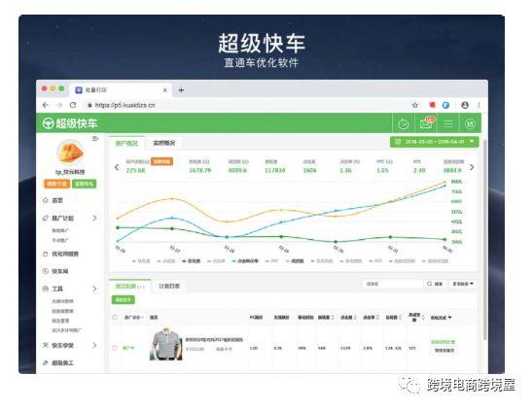The image size is (532, 409).
Task: Open the browser three-dot menu
Action: (479, 105)
